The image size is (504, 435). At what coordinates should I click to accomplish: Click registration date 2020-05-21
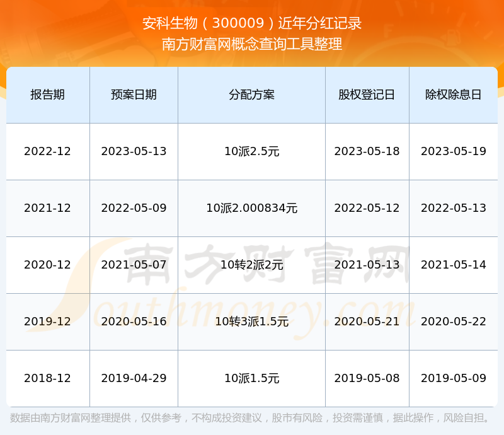367,321
